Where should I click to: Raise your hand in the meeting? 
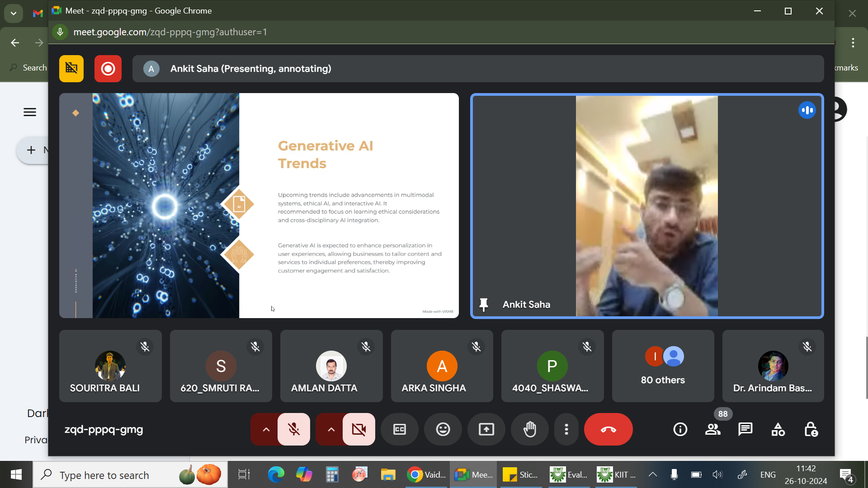[530, 429]
